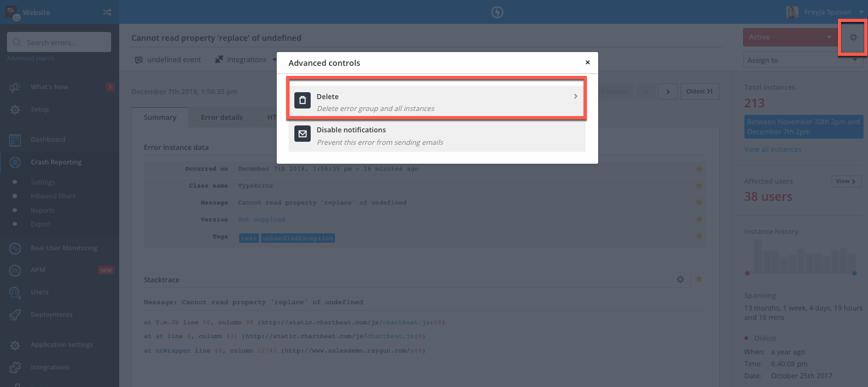Open the Crash Reporting section
This screenshot has width=868, height=387.
(x=55, y=161)
